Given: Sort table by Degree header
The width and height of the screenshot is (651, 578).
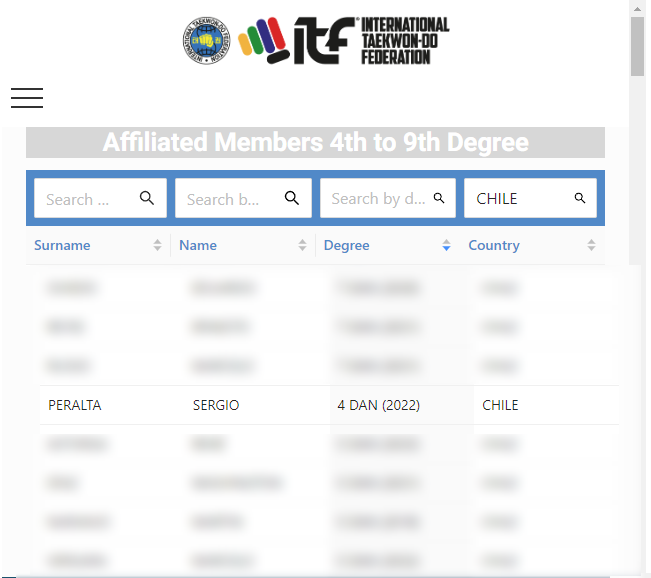Looking at the screenshot, I should 347,245.
